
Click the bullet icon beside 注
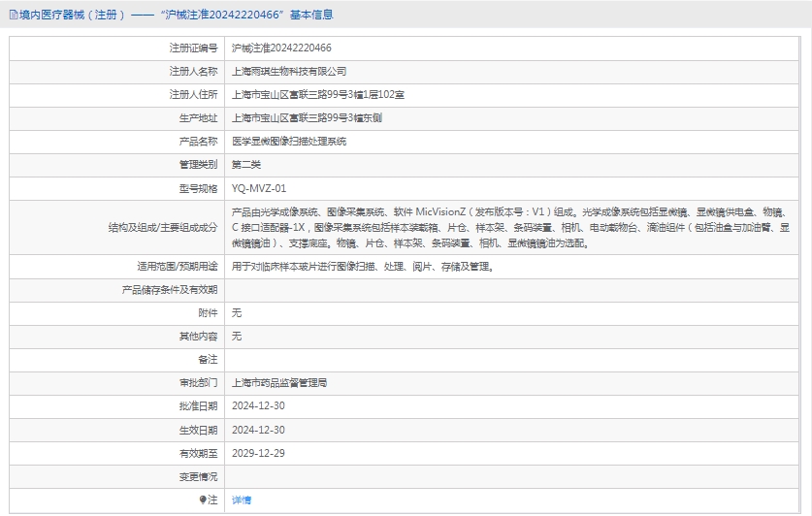[x=203, y=500]
